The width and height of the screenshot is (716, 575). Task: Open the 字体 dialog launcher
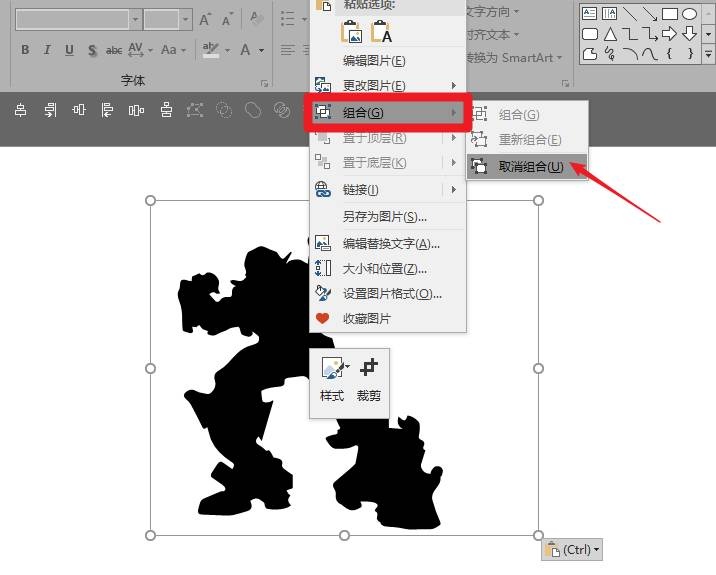coord(264,83)
